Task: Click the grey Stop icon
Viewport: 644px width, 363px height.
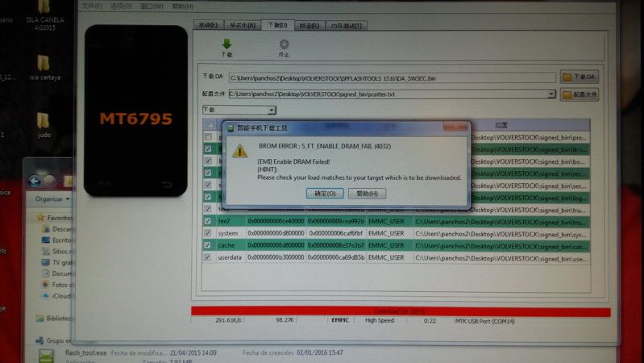Action: point(284,44)
